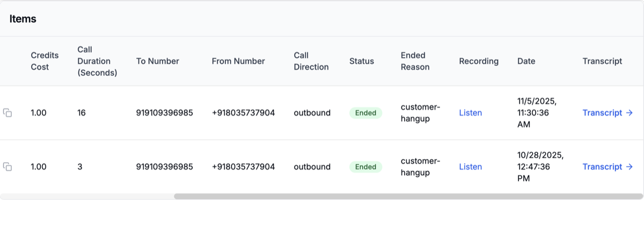Listen to the 11/5/2025 call recording
Screen dimensions: 644x233
pos(470,113)
